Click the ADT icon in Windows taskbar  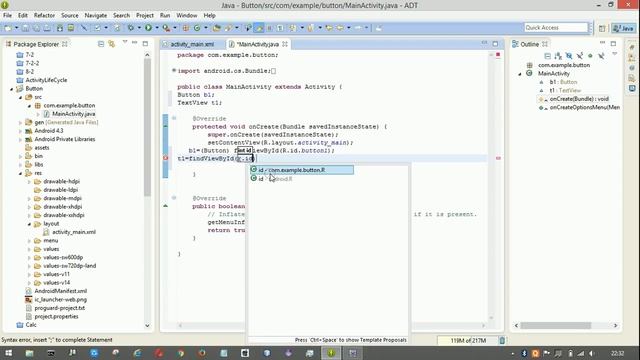pyautogui.click(x=331, y=353)
